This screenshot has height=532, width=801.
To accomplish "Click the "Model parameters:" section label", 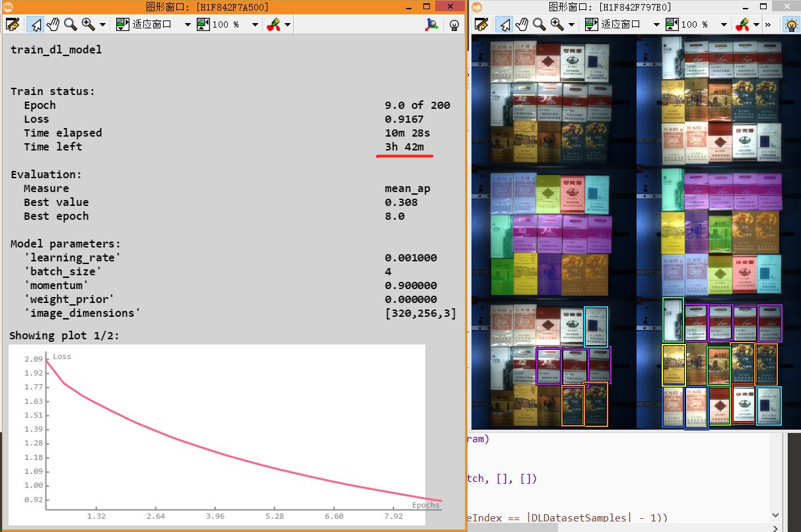I will 66,244.
